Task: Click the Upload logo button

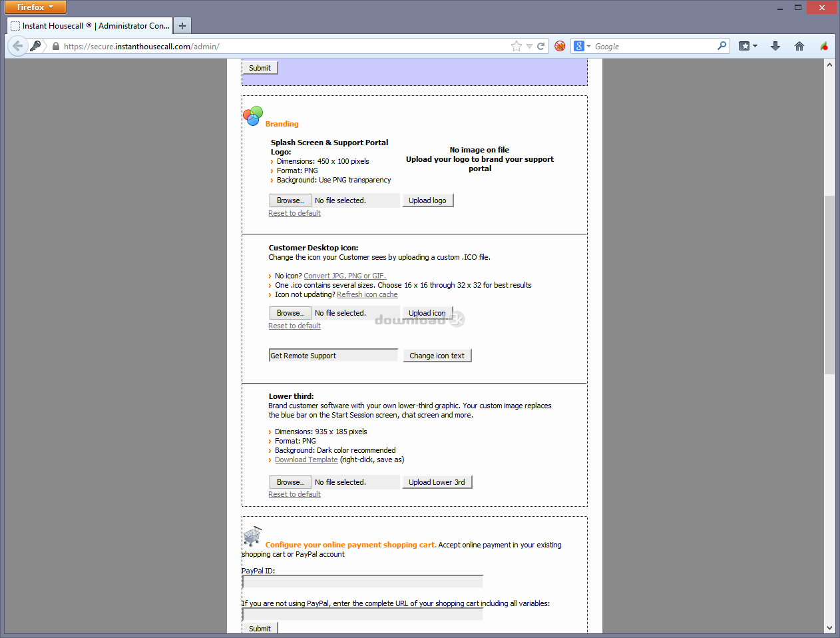Action: [427, 200]
